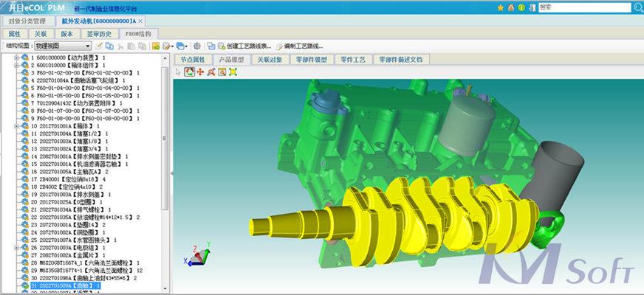The width and height of the screenshot is (644, 295).
Task: Click the copy icon in structure toolbar
Action: click(110, 46)
